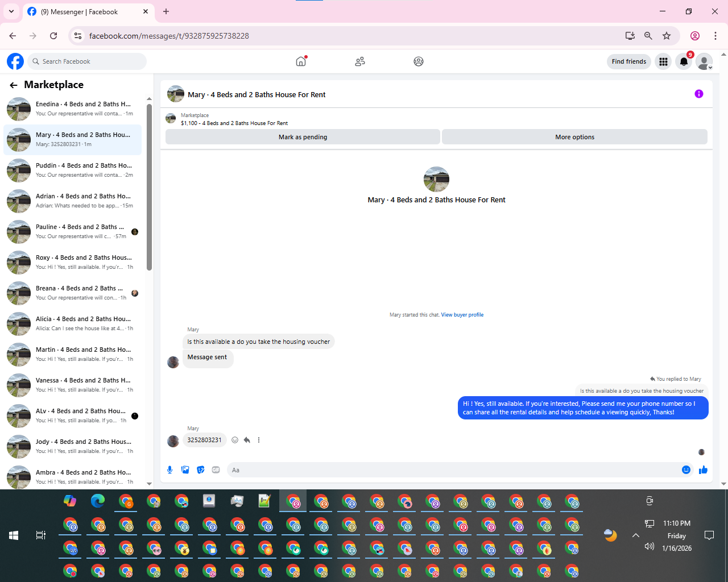Click listing thumbnail above Mary chat title
The height and width of the screenshot is (582, 728).
[x=436, y=179]
